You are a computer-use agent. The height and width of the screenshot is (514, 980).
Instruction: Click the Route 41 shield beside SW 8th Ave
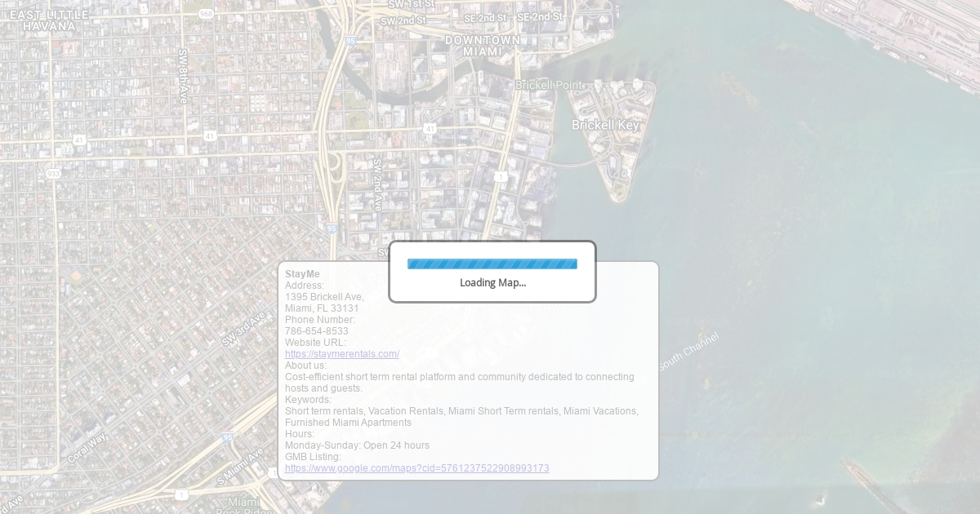tap(210, 135)
